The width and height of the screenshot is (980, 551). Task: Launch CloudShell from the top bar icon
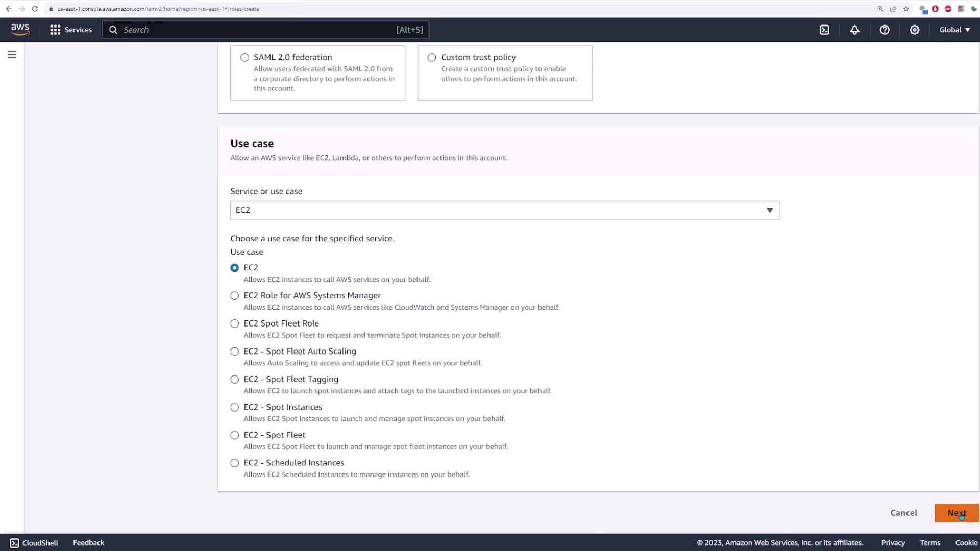(x=824, y=30)
